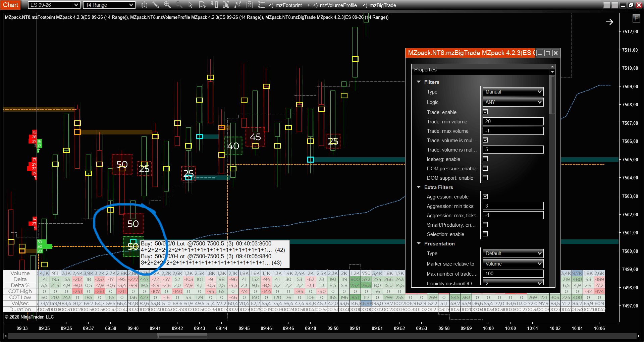Collapse the Presentation section

[419, 243]
